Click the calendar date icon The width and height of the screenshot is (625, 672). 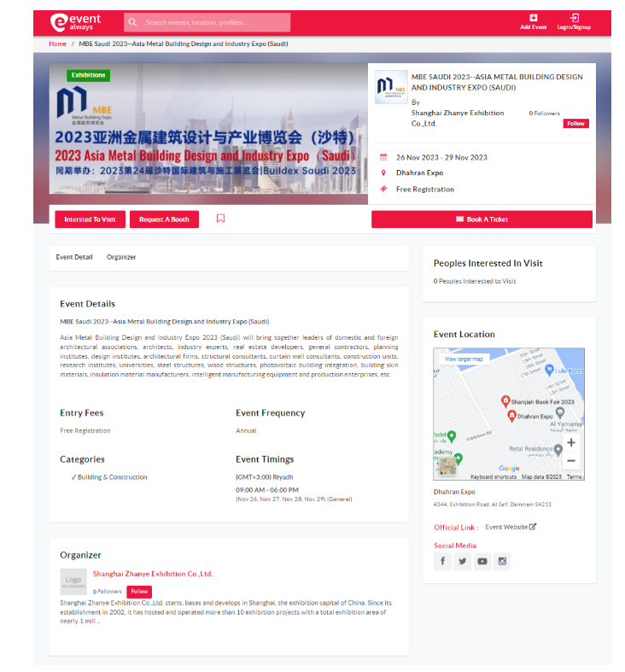point(383,157)
